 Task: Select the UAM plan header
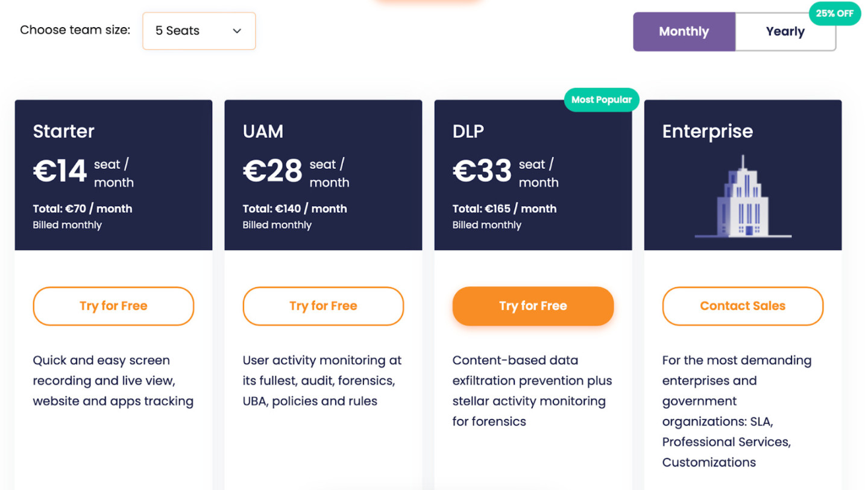pyautogui.click(x=263, y=131)
